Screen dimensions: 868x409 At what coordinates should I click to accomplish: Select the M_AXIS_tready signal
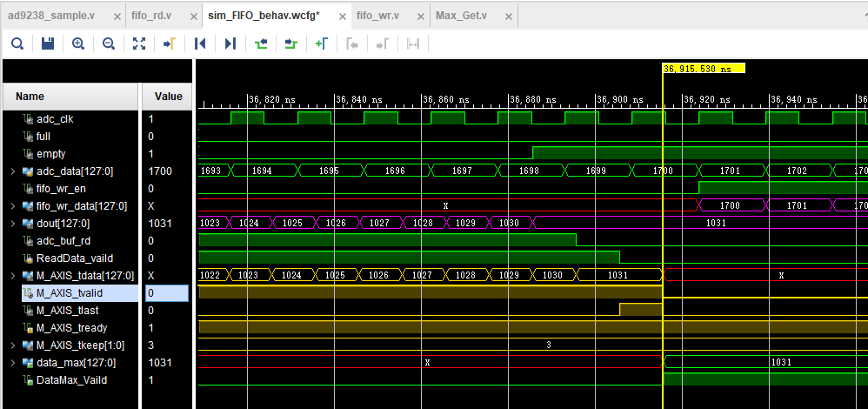(70, 328)
